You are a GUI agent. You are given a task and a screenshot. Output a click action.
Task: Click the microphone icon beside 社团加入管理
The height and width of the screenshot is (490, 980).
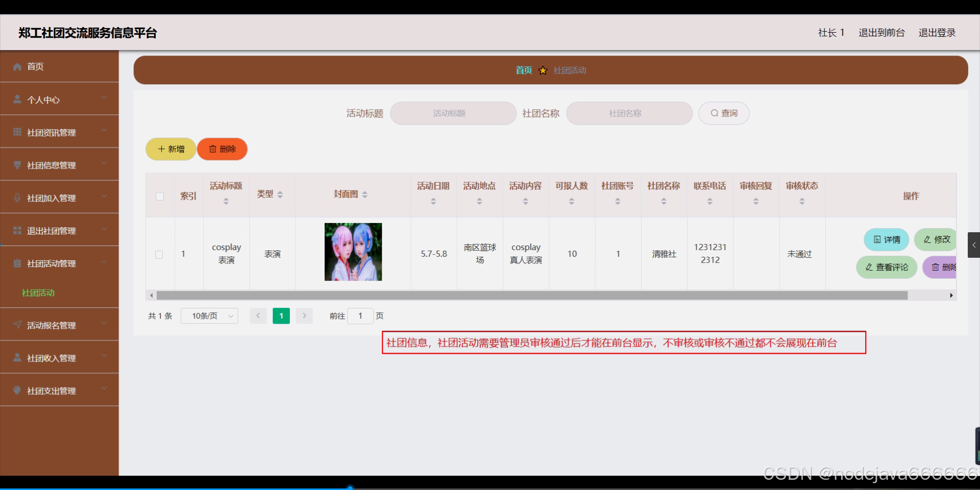(17, 198)
